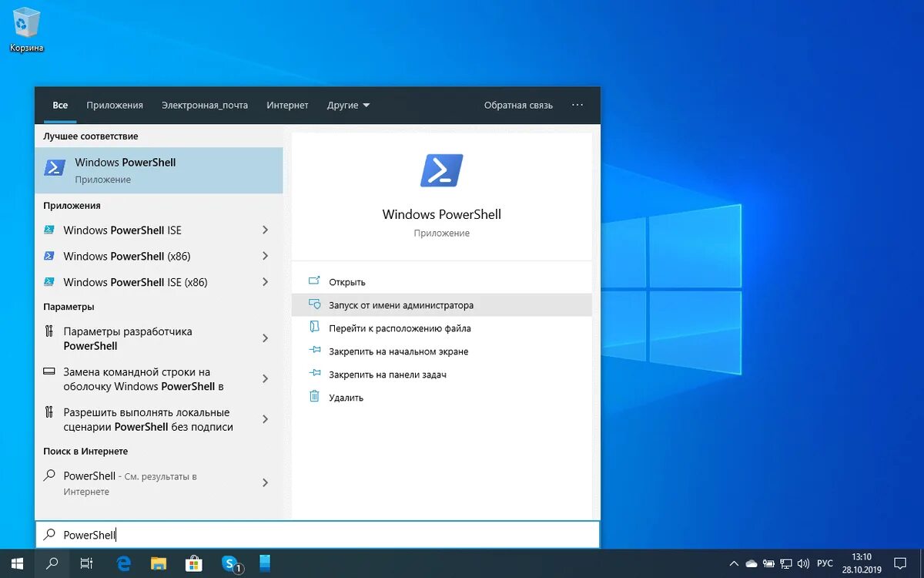Screen dimensions: 924x578
Task: Open the Recycle Bin desktop icon
Action: point(26,30)
